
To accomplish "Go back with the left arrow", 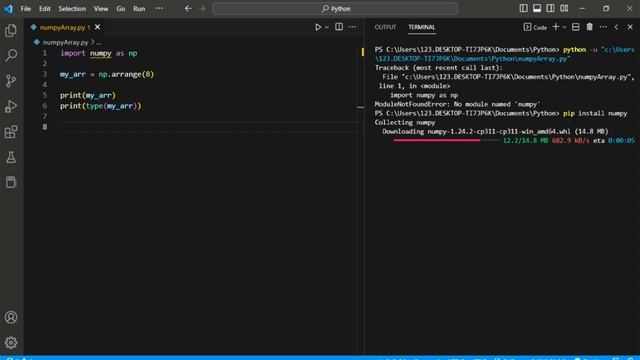I will tap(188, 9).
